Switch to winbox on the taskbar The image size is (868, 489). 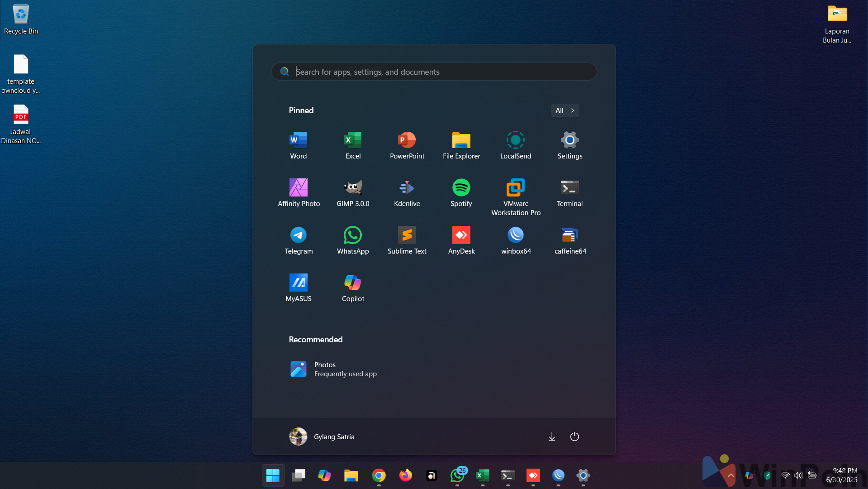pos(558,475)
